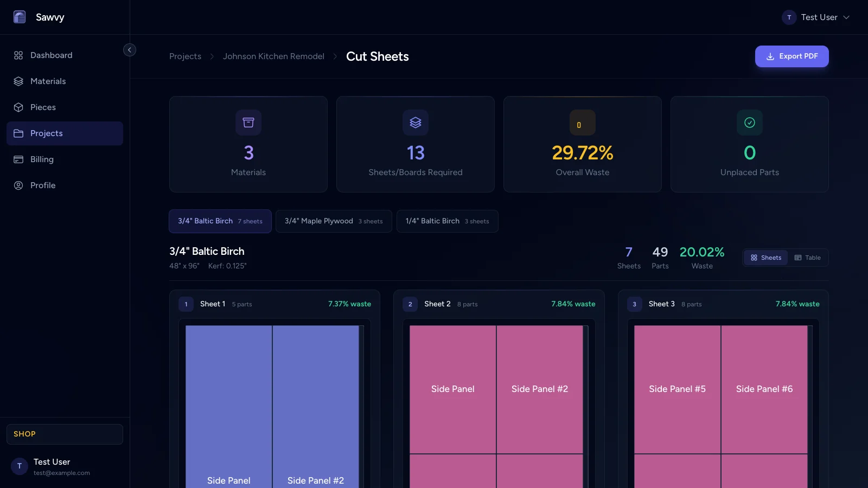Open the Dashboard from the sidebar icon
This screenshot has height=488, width=868.
18,55
